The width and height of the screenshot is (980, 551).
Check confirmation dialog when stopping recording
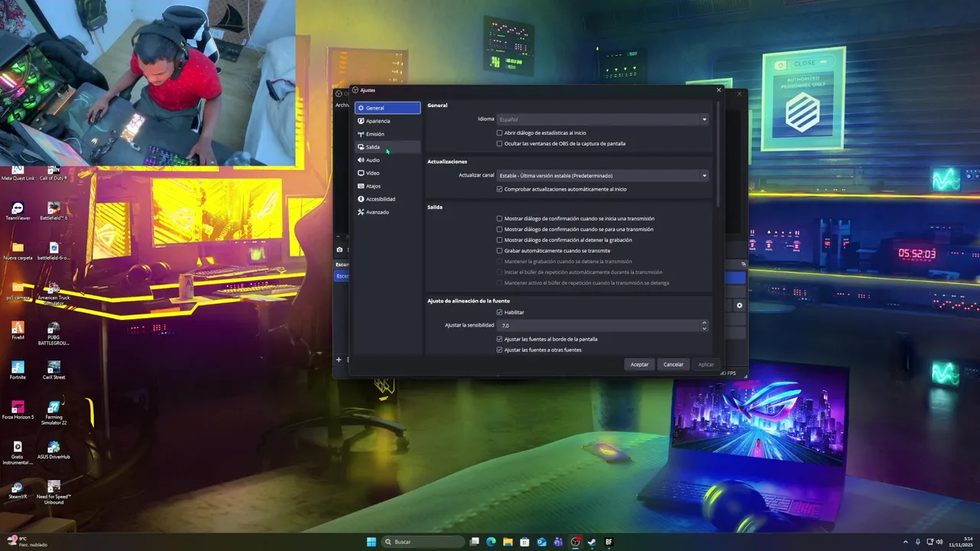click(500, 240)
